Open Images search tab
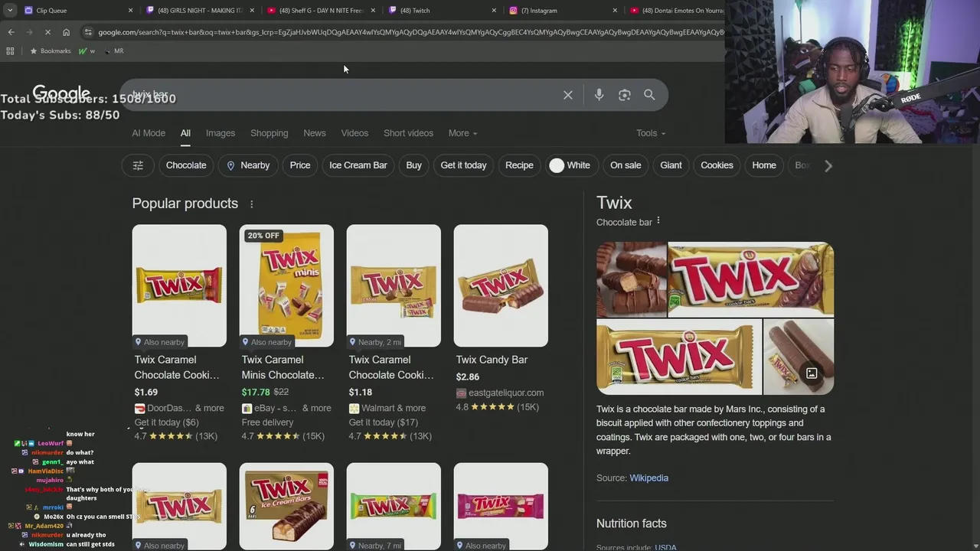 click(x=220, y=133)
